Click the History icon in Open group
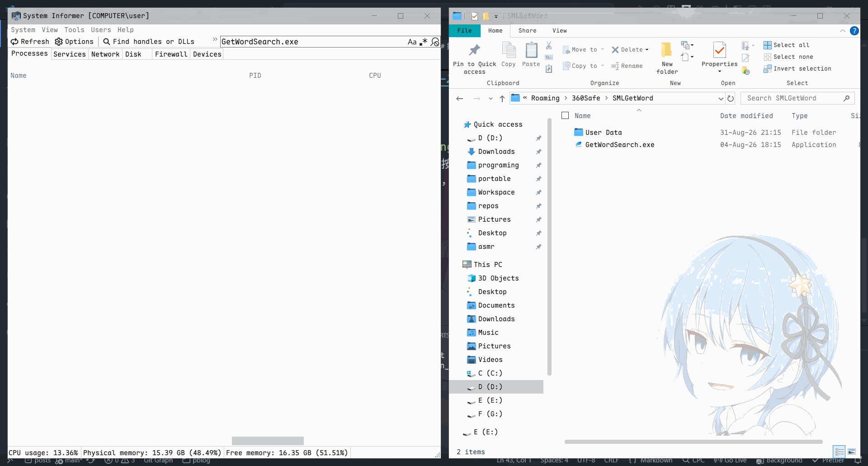The width and height of the screenshot is (868, 466). coord(746,71)
